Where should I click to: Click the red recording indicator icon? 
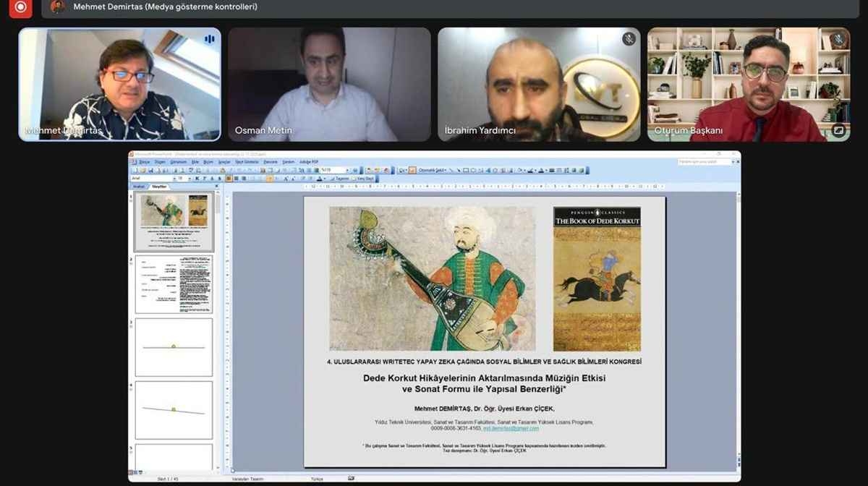tap(20, 8)
